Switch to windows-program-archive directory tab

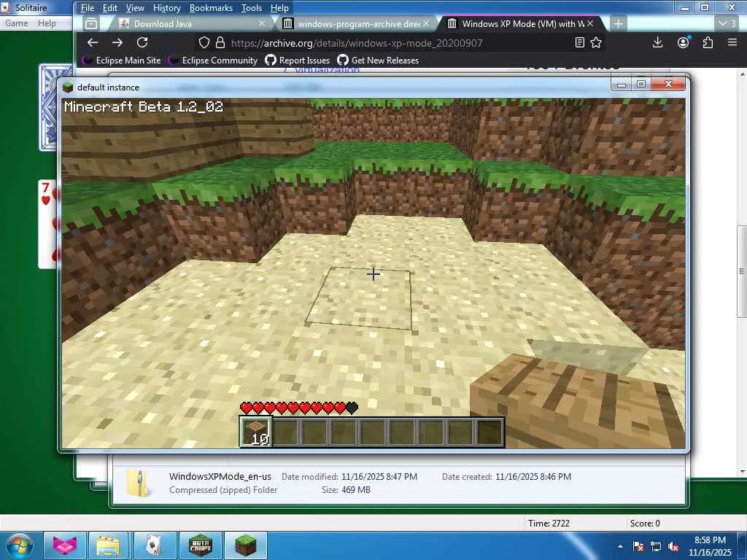point(355,24)
